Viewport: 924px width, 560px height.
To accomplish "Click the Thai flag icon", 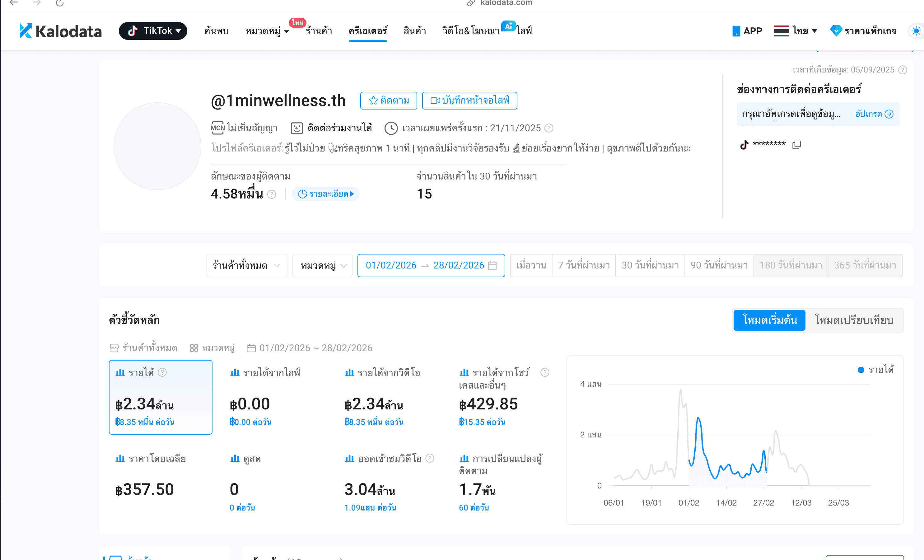I will click(x=782, y=31).
